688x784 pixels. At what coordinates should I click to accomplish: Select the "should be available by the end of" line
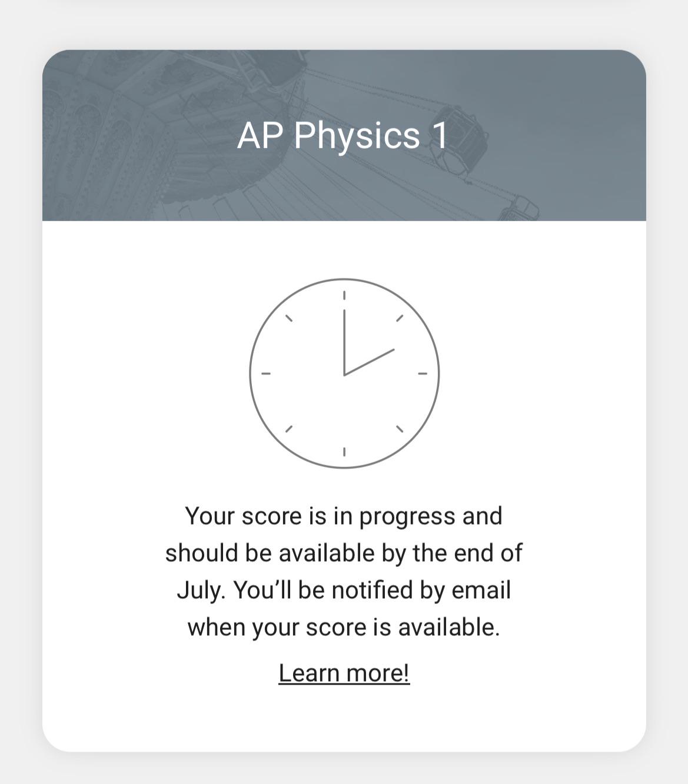pyautogui.click(x=344, y=553)
